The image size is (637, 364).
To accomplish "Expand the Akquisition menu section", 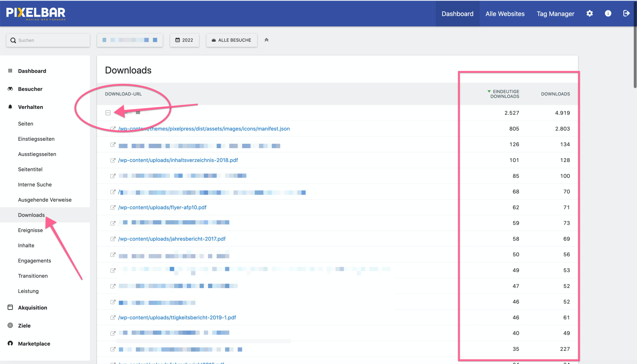I will coord(32,308).
